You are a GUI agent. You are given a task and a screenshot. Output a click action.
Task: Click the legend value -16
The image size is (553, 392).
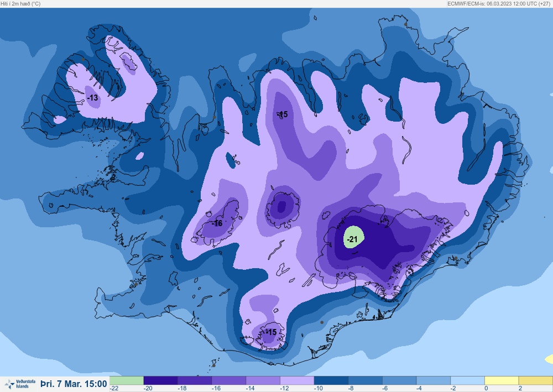(x=216, y=388)
